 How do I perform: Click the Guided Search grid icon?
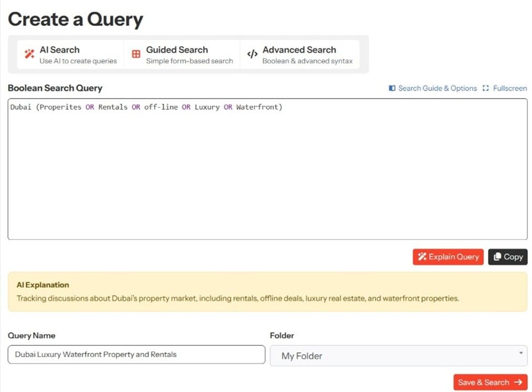pyautogui.click(x=136, y=54)
